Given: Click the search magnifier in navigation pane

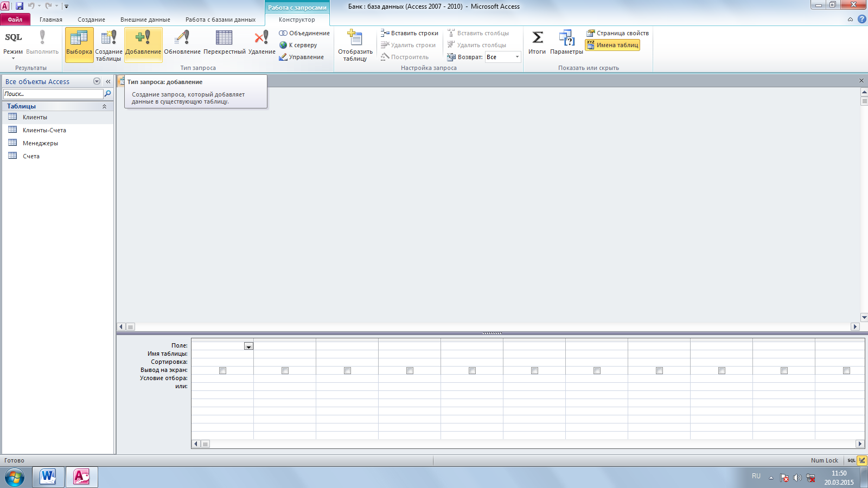Looking at the screenshot, I should 107,94.
